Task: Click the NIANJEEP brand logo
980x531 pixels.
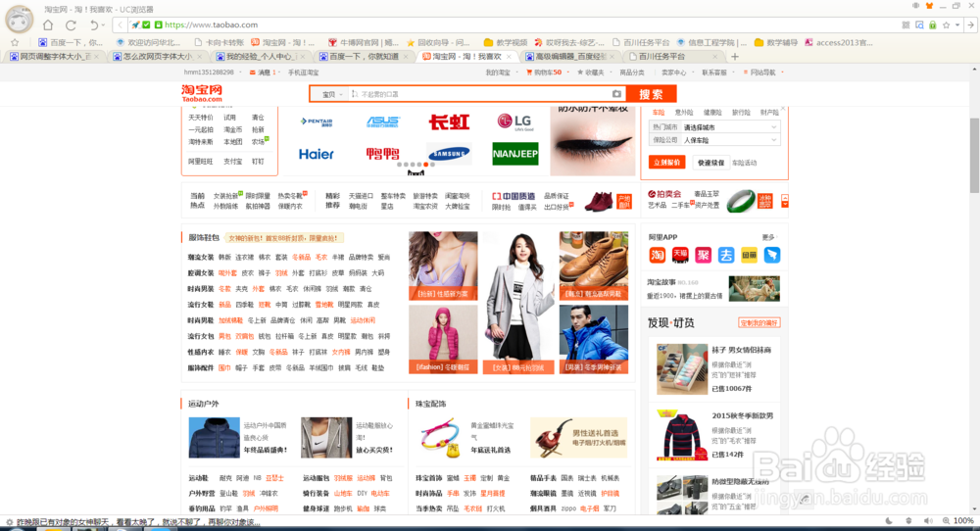Action: 515,154
